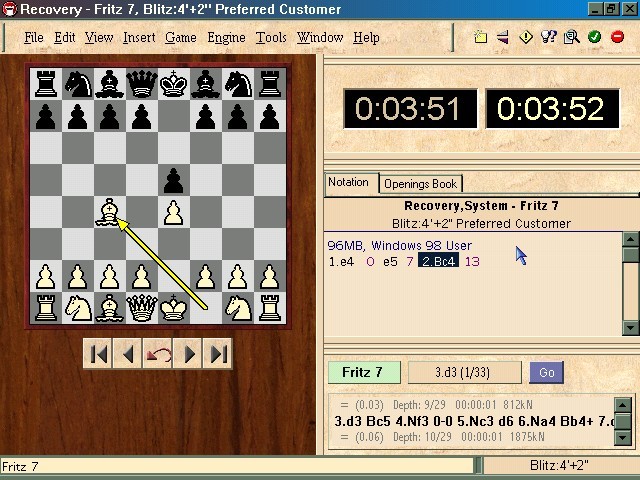Image resolution: width=640 pixels, height=480 pixels.
Task: Open the Edit menu
Action: [x=64, y=38]
